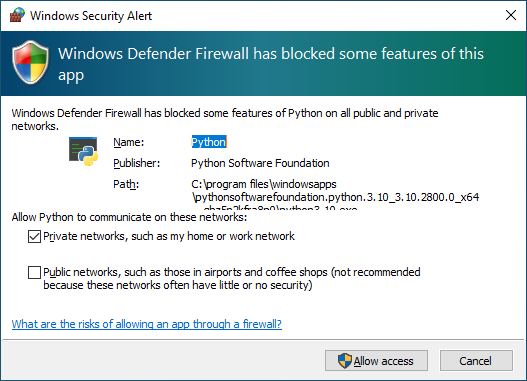This screenshot has height=381, width=527.
Task: Click the highlighted Python name field
Action: [x=209, y=142]
